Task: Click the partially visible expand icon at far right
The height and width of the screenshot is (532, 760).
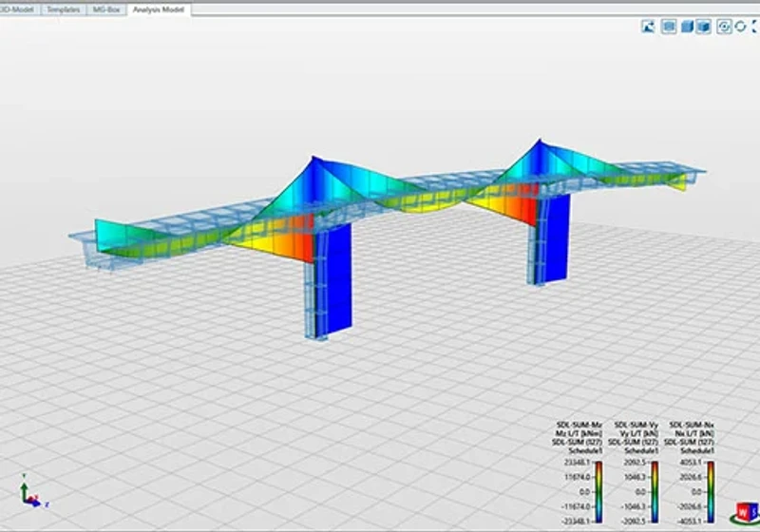Action: pos(755,27)
